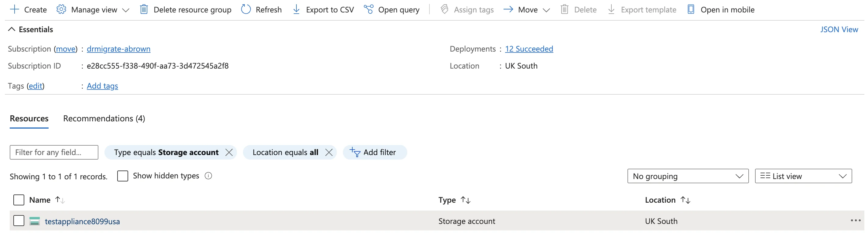Click the Add tags link
The image size is (868, 250).
coord(102,86)
